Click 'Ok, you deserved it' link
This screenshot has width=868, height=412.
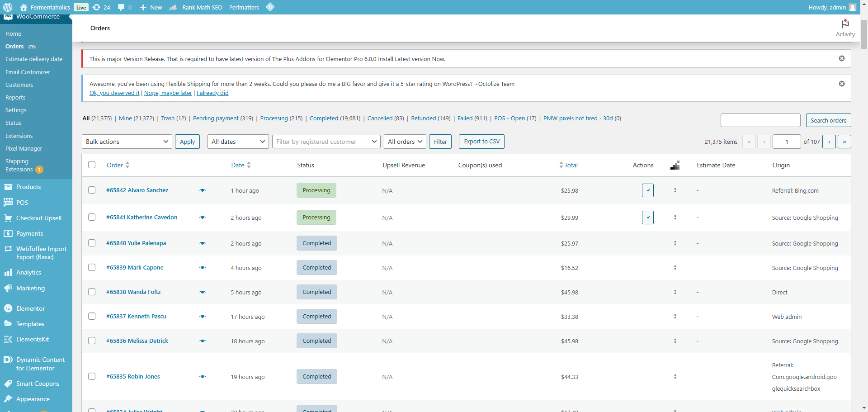coord(114,93)
